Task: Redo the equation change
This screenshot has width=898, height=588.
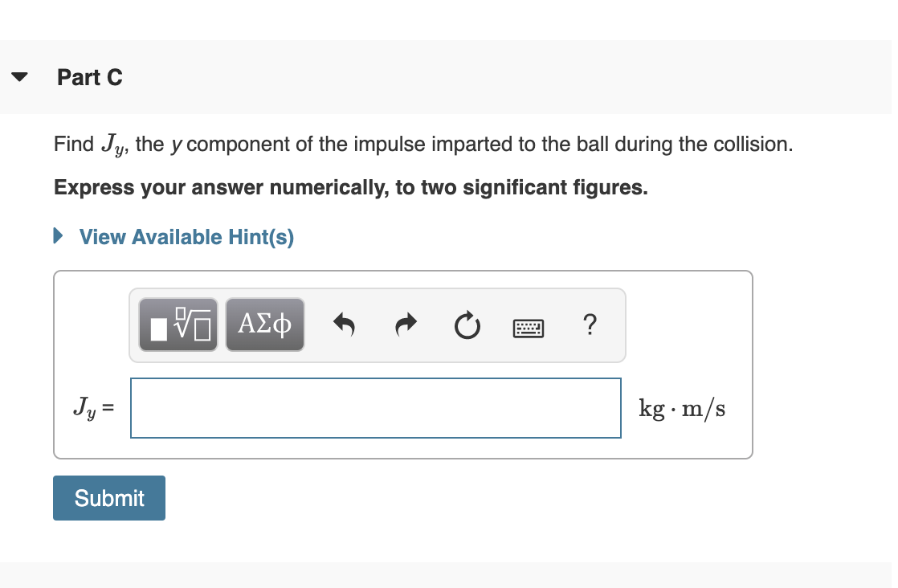Action: point(405,325)
